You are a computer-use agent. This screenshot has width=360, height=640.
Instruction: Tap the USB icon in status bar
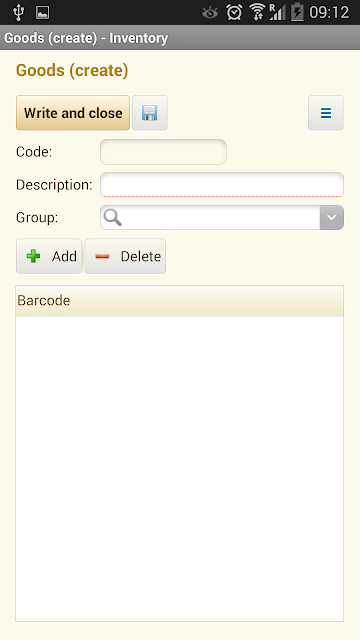tap(18, 12)
